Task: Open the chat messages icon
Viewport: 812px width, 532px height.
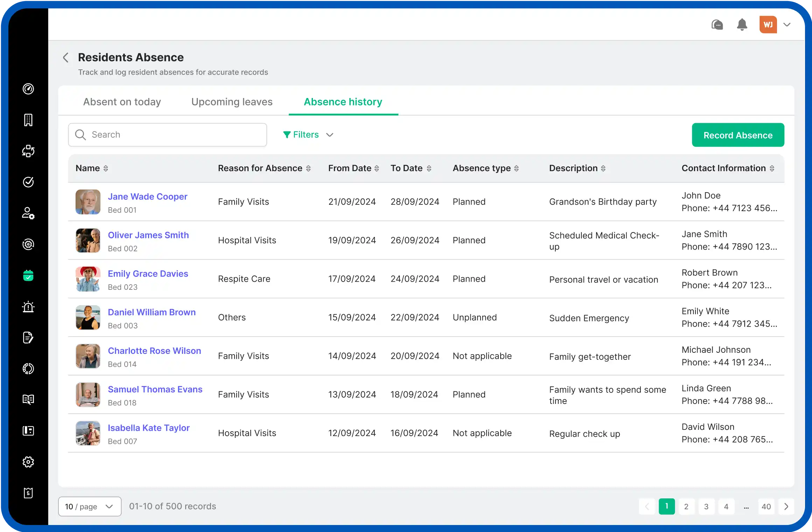Action: click(717, 24)
